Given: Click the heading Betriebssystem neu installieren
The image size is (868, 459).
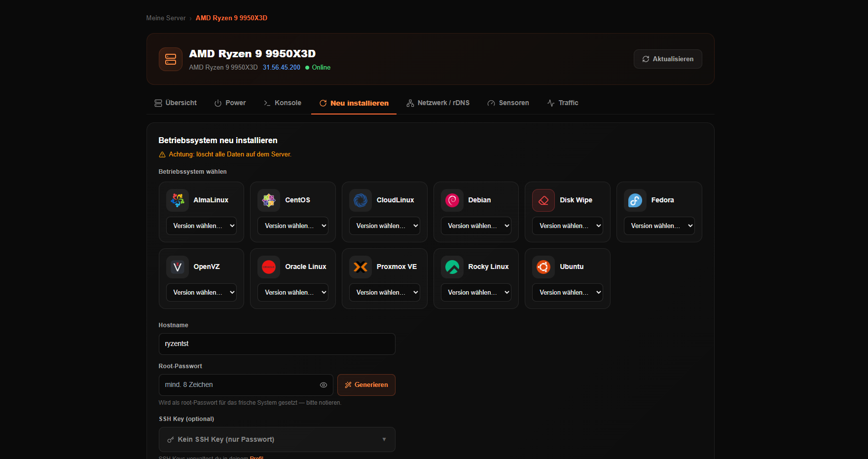Looking at the screenshot, I should coord(218,140).
